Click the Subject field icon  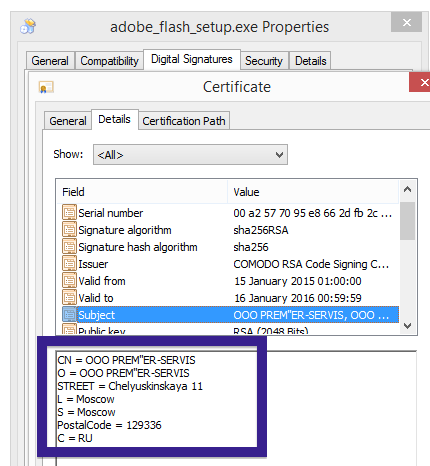(69, 315)
